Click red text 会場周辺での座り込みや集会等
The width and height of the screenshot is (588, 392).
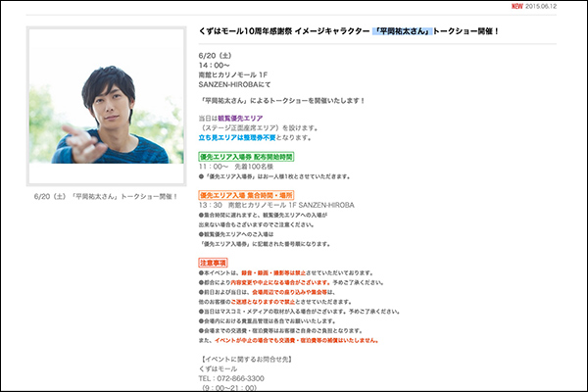tap(289, 292)
